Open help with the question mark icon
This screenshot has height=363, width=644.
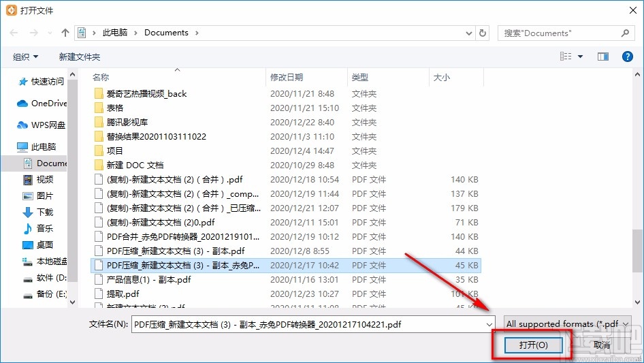point(627,57)
